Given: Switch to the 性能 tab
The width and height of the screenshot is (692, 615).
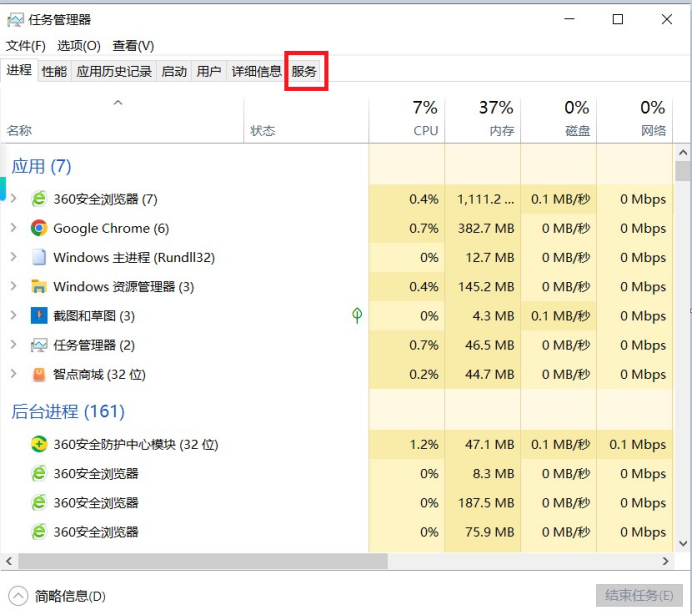Looking at the screenshot, I should (x=54, y=71).
